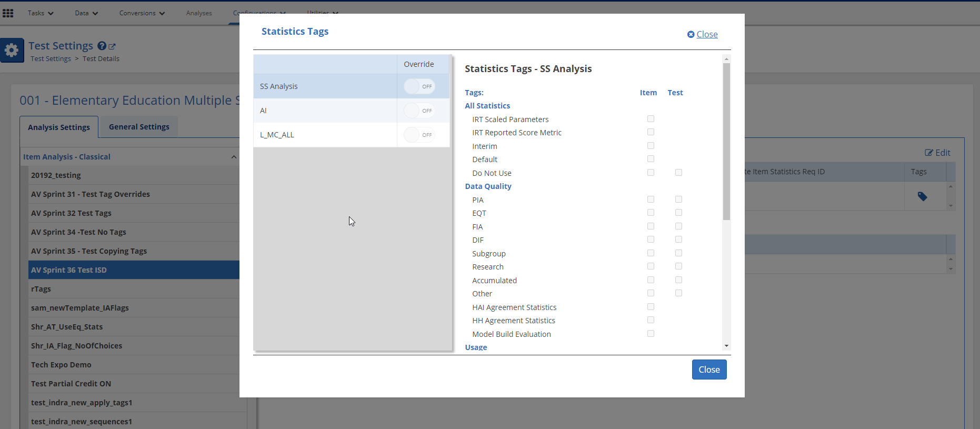Check Item box for IRT Scaled Parameters

[651, 119]
